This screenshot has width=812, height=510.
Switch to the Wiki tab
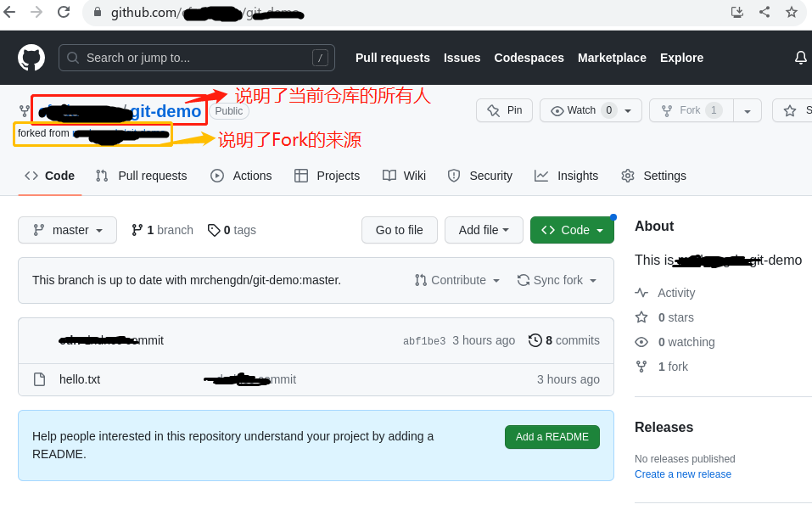[404, 176]
